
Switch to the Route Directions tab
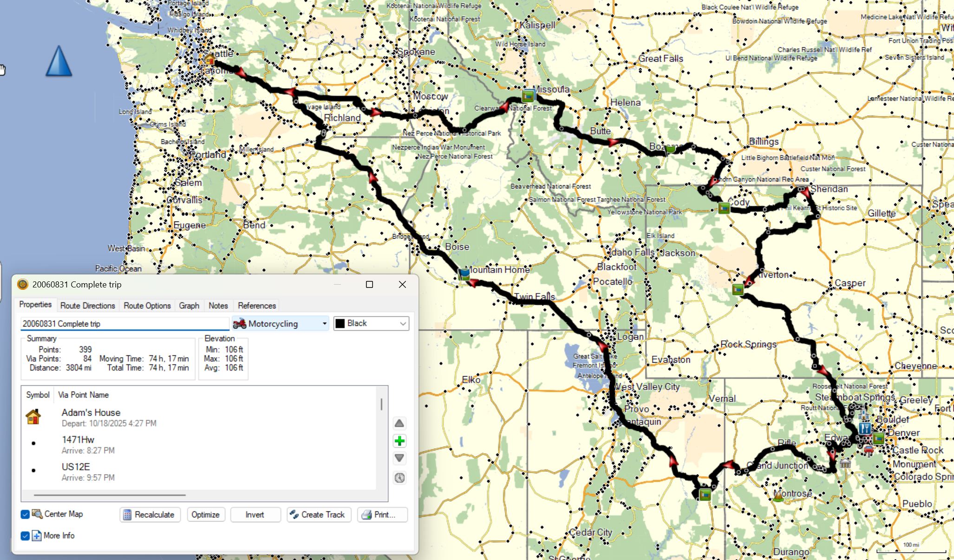[87, 306]
